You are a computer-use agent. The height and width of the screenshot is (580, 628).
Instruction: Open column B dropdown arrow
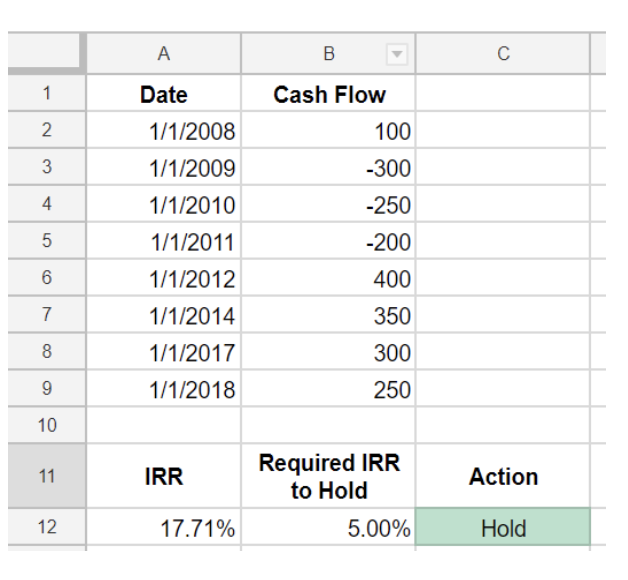point(397,54)
